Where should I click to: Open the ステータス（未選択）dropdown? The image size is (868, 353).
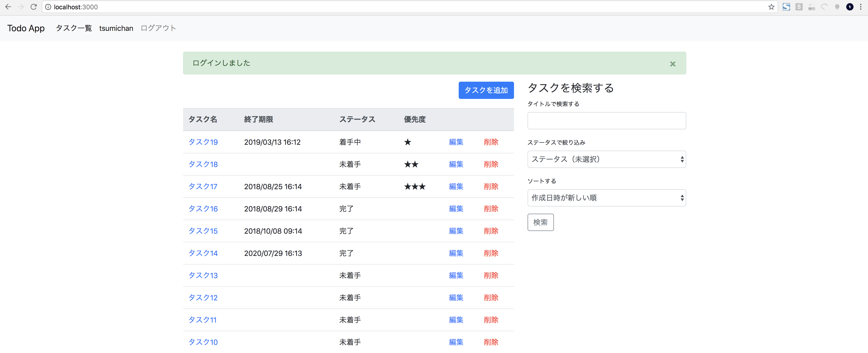click(x=606, y=159)
